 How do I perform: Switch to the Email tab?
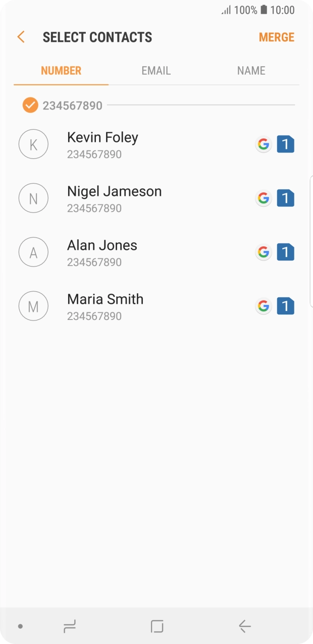point(156,71)
